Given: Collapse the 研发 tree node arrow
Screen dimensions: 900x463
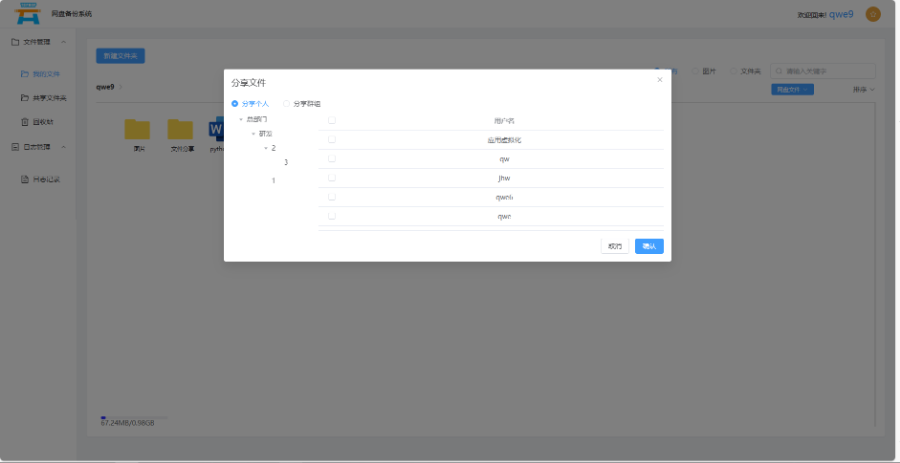Looking at the screenshot, I should pyautogui.click(x=254, y=134).
